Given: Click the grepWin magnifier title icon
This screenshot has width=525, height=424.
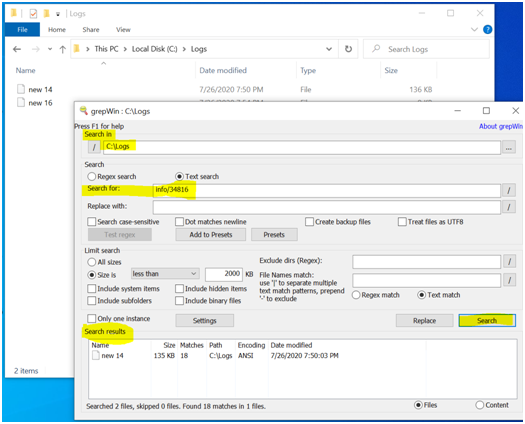Looking at the screenshot, I should point(83,111).
